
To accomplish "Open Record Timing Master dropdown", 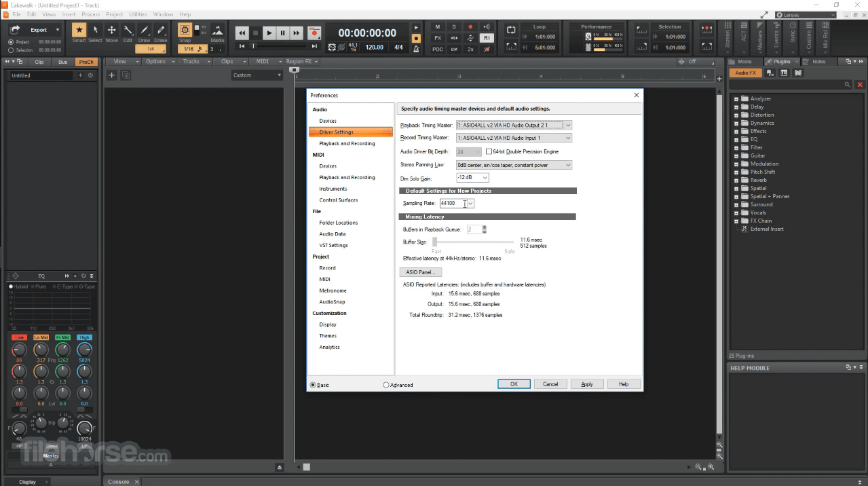I will click(x=514, y=138).
